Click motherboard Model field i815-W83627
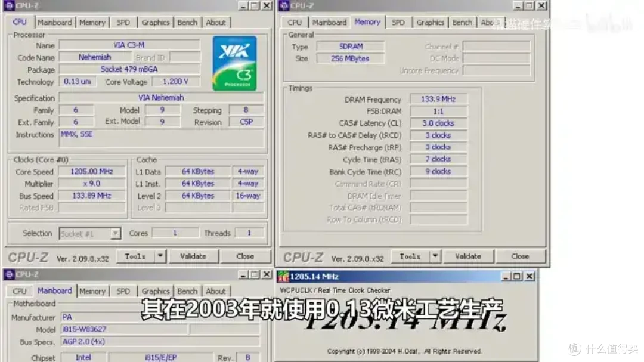This screenshot has width=644, height=362. coord(125,329)
